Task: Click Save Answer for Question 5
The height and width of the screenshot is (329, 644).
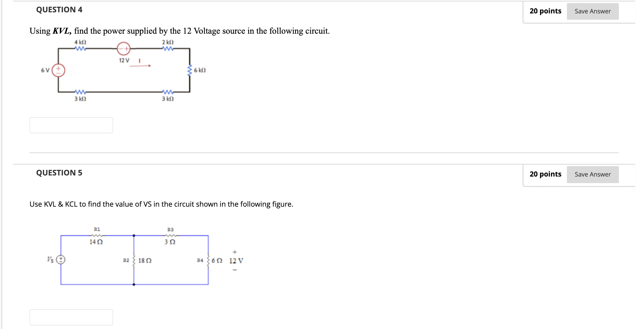Action: (x=592, y=174)
